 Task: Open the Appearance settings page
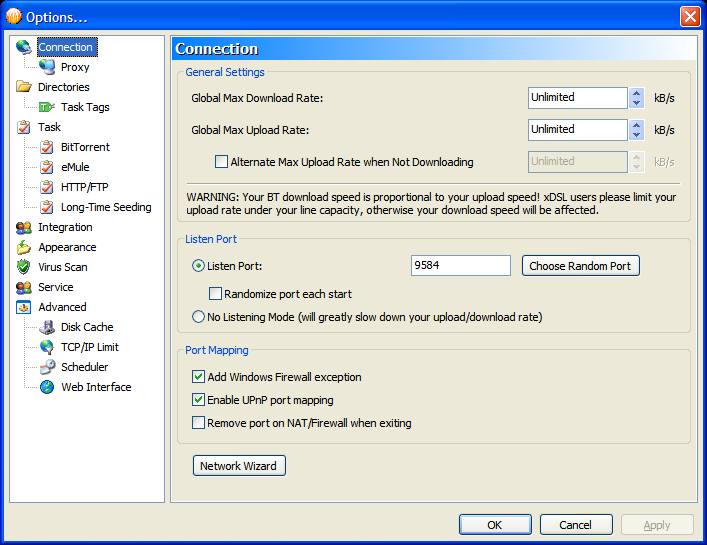click(x=67, y=247)
